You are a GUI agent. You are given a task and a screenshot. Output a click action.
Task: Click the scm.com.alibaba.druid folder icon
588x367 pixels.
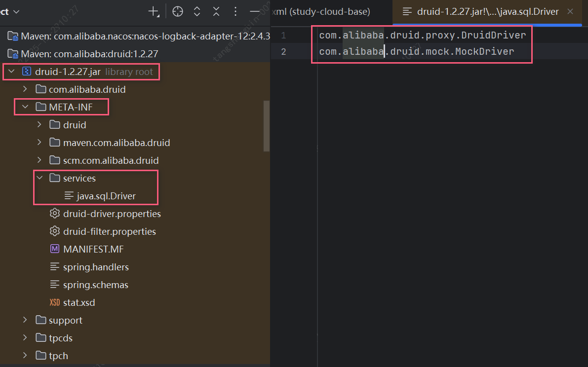tap(55, 160)
